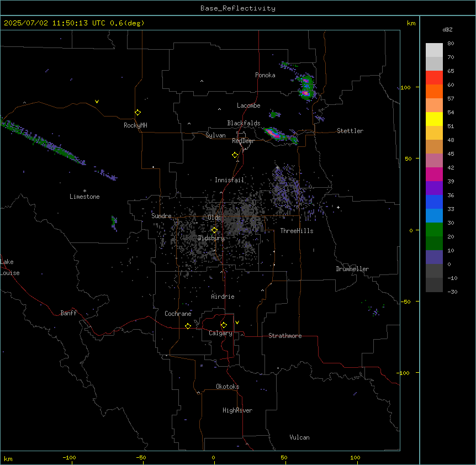The height and width of the screenshot is (465, 476).
Task: Click the Strathmore city label
Action: (285, 336)
